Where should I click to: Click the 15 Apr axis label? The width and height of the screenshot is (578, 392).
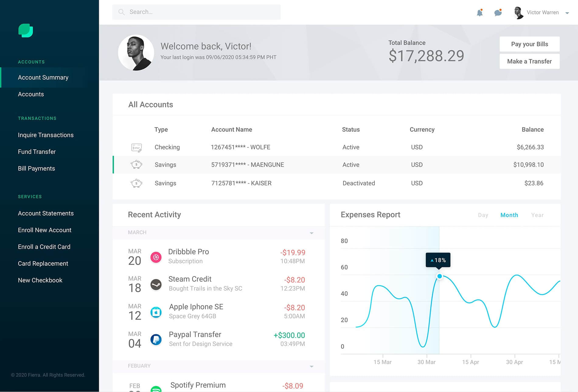click(470, 362)
